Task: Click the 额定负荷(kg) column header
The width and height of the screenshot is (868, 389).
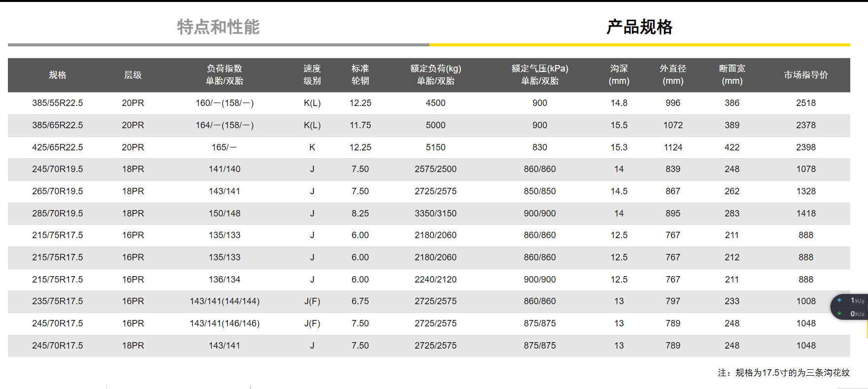Action: pos(436,75)
